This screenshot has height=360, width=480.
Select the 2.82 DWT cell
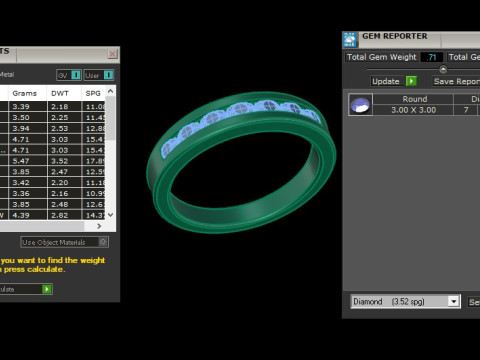click(65, 215)
